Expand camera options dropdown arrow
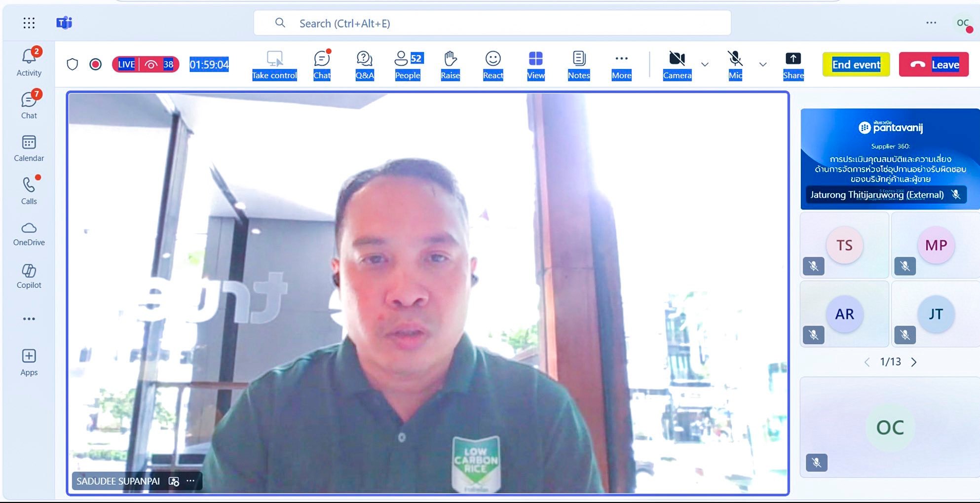Screen dimensions: 980x503 (705, 65)
